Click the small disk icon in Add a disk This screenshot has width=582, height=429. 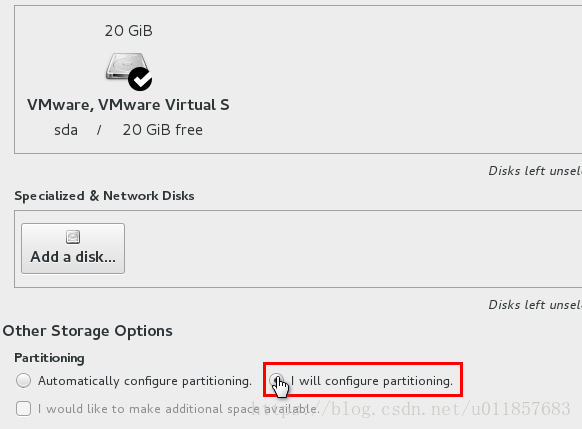(x=73, y=237)
